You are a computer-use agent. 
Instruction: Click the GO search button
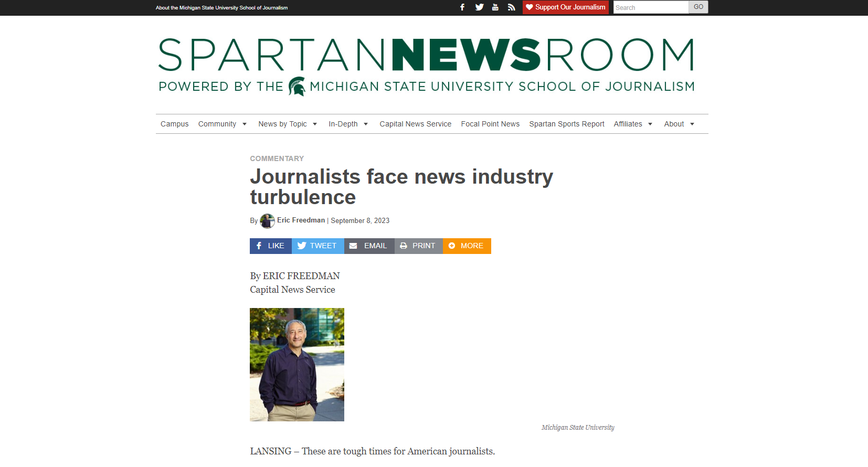[x=698, y=7]
